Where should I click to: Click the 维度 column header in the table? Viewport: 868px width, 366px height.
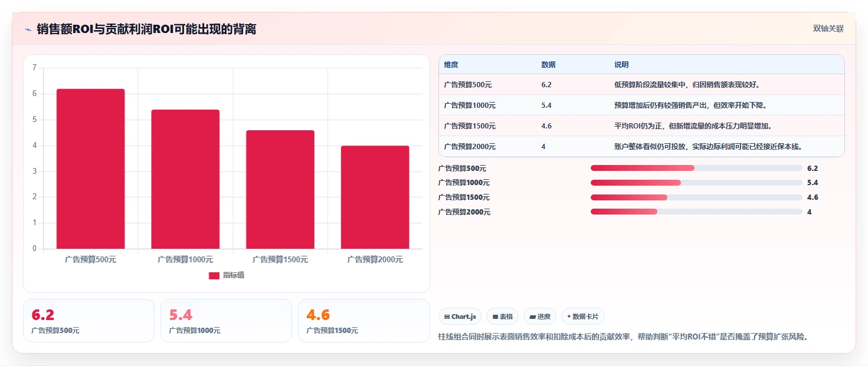(x=451, y=65)
